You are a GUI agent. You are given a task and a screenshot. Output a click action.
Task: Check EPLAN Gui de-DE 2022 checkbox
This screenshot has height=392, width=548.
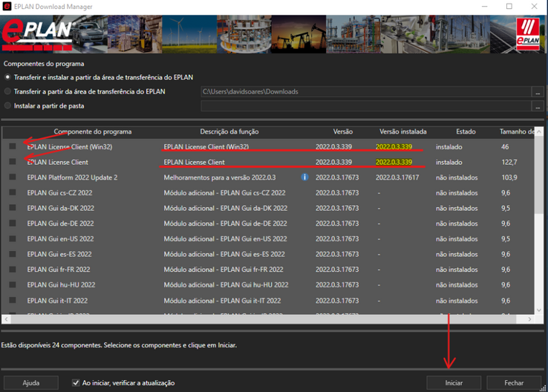[13, 223]
